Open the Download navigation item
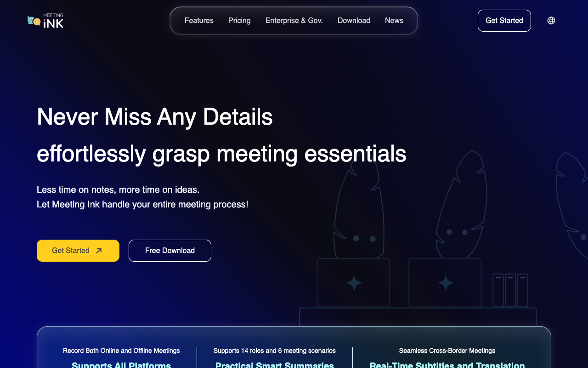This screenshot has height=368, width=588. click(x=354, y=21)
